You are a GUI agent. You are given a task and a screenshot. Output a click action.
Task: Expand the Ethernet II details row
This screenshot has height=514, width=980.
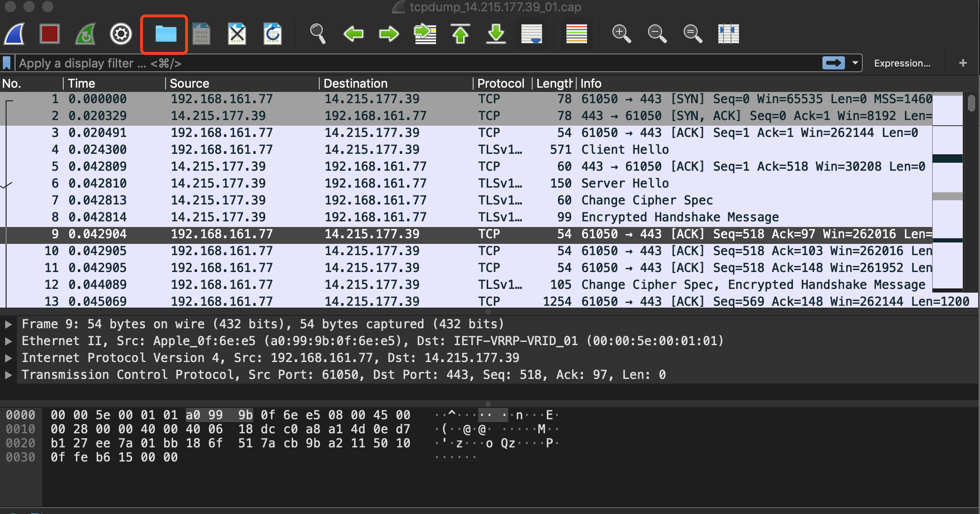[x=8, y=341]
